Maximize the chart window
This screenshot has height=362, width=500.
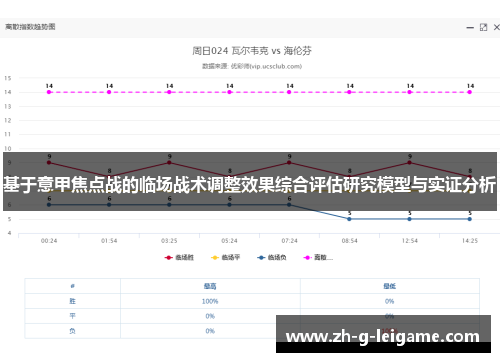point(483,27)
